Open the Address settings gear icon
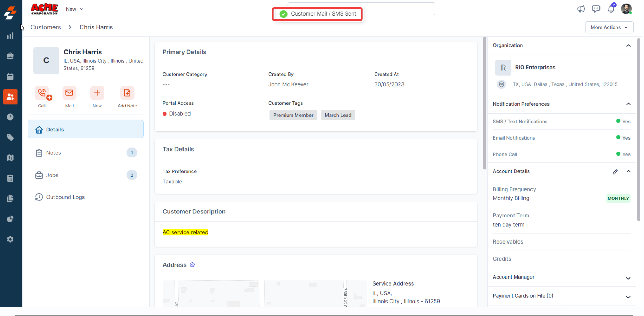 coord(192,265)
